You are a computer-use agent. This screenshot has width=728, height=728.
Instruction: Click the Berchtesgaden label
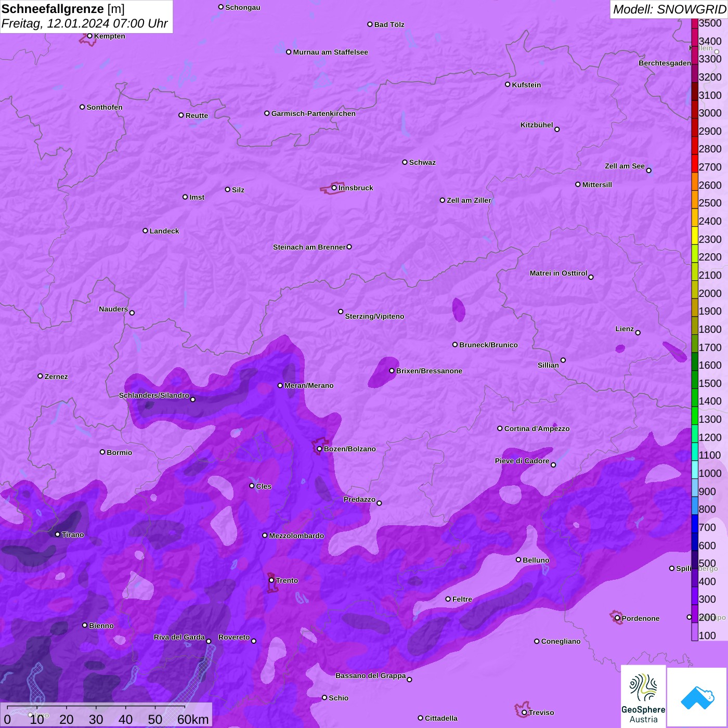pyautogui.click(x=665, y=63)
